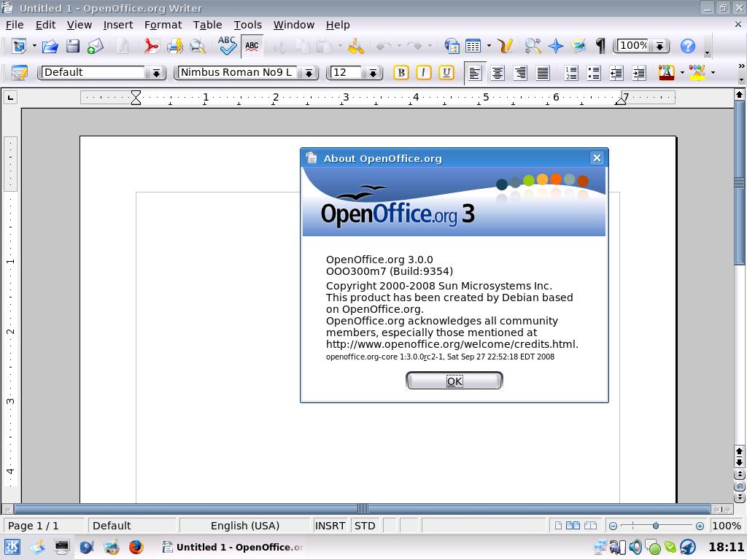Image resolution: width=747 pixels, height=560 pixels.
Task: Open Page Preview magnifier icon
Action: 197,46
